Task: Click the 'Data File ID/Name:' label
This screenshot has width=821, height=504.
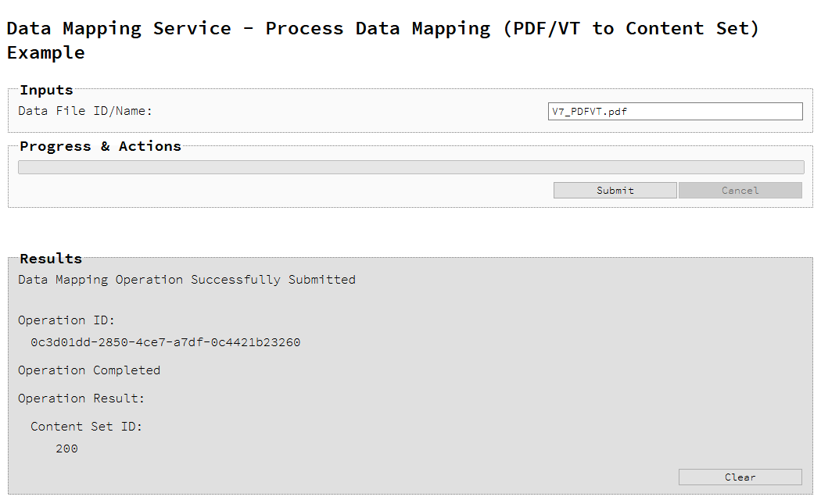Action: [85, 111]
